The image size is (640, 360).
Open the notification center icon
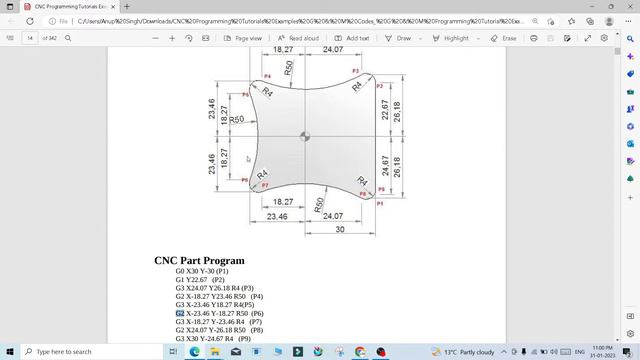coord(627,351)
